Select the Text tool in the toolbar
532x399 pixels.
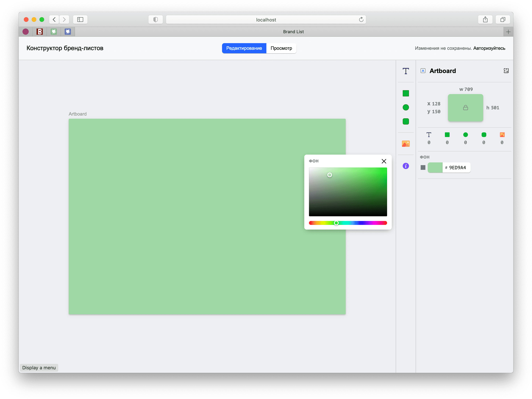click(x=405, y=71)
